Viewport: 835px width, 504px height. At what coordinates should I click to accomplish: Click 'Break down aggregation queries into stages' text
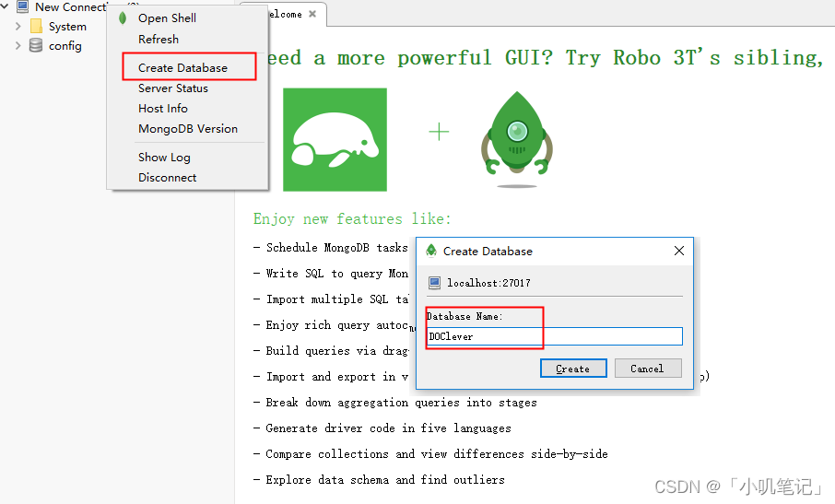click(401, 403)
